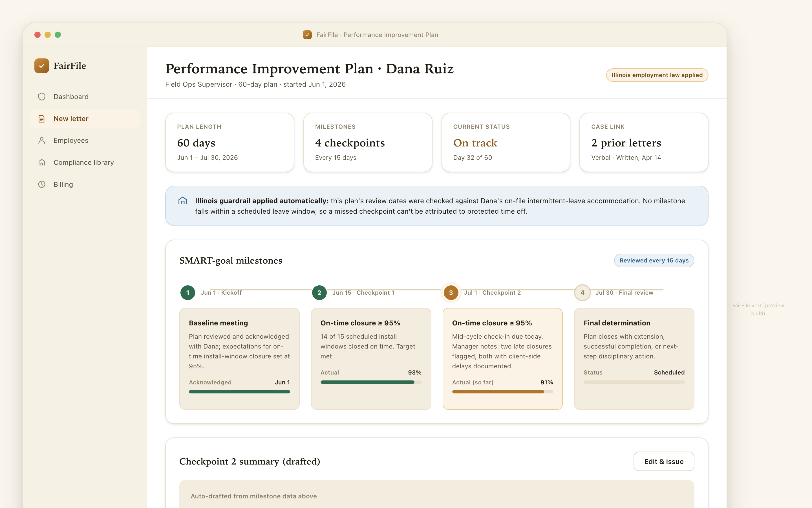This screenshot has height=508, width=812.
Task: Click 'Verbal · Written, Apr 14' text
Action: coord(626,157)
